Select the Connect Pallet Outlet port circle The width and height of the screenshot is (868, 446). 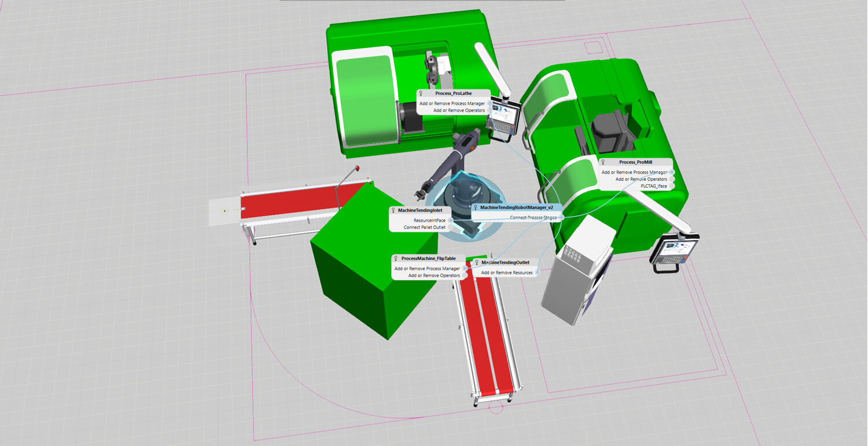click(x=450, y=227)
